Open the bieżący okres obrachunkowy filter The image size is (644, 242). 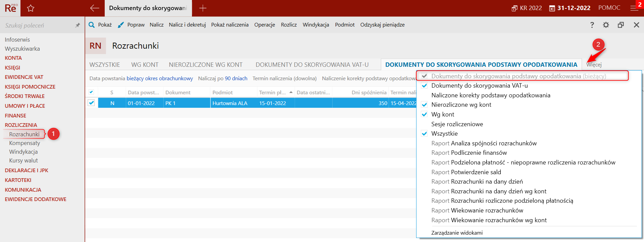coord(160,78)
